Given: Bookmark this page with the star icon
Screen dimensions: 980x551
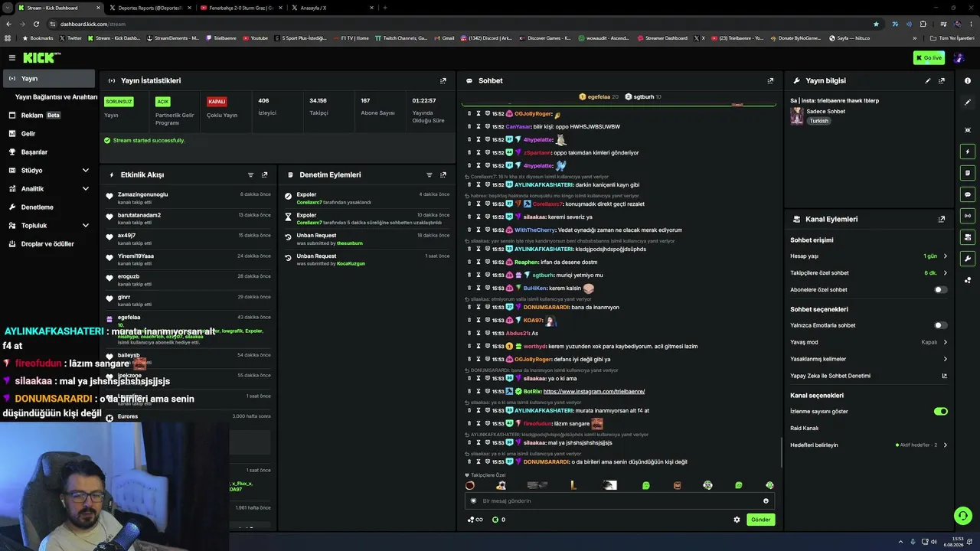Looking at the screenshot, I should [x=876, y=24].
